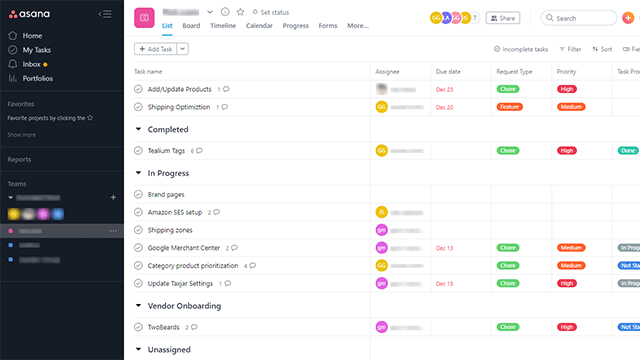
Task: Mark Brand pages task complete
Action: point(138,194)
